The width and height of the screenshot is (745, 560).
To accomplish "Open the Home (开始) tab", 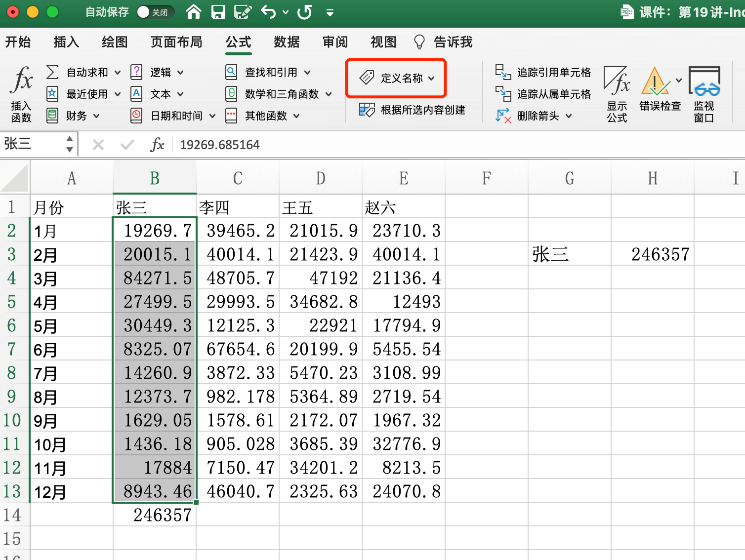I will click(18, 42).
